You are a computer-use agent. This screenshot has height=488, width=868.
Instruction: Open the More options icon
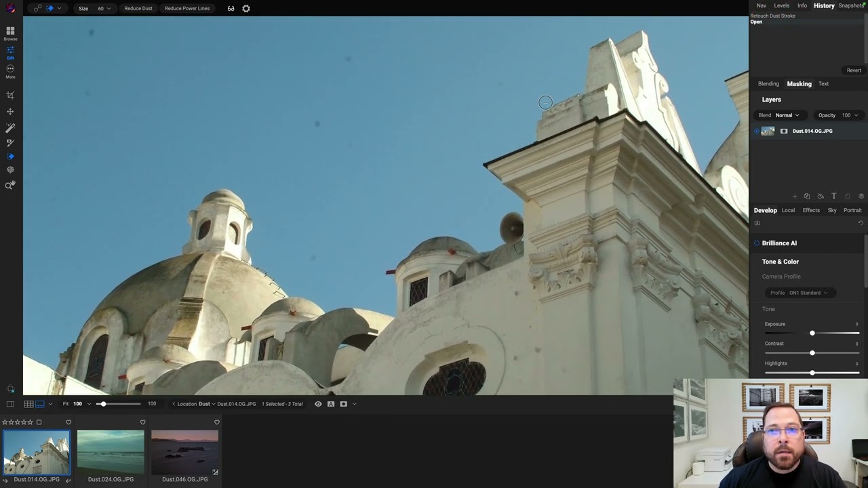coord(10,71)
